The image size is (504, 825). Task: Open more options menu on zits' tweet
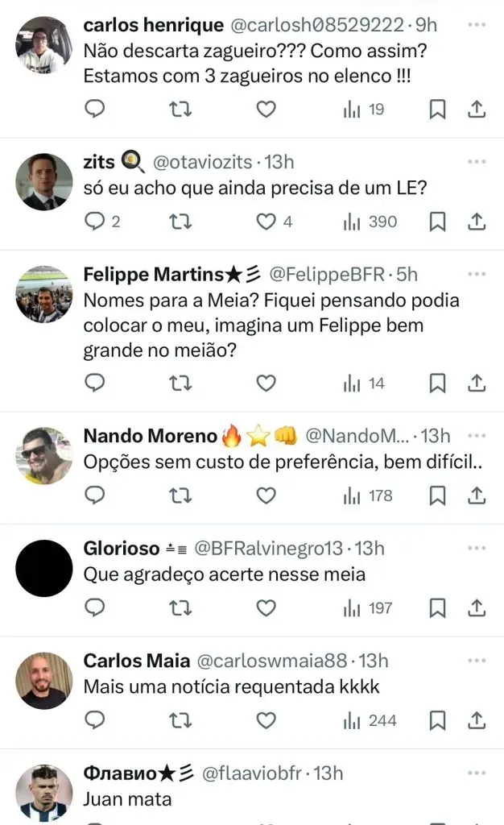pyautogui.click(x=477, y=161)
